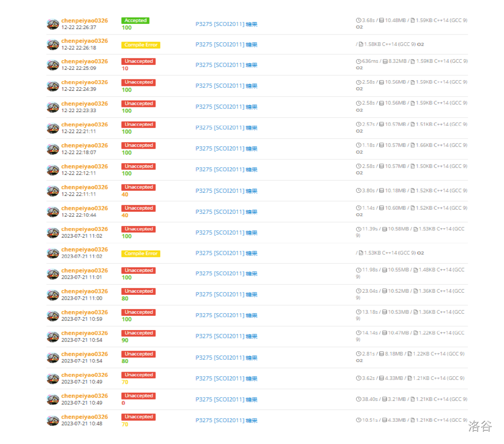Click the memory icon next to 8.32MB
The width and height of the screenshot is (504, 444).
click(x=385, y=61)
